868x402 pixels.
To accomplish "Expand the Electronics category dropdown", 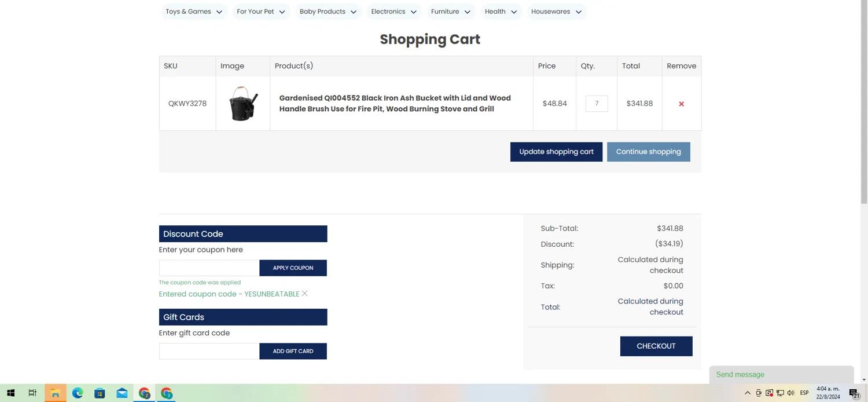I will [x=393, y=12].
